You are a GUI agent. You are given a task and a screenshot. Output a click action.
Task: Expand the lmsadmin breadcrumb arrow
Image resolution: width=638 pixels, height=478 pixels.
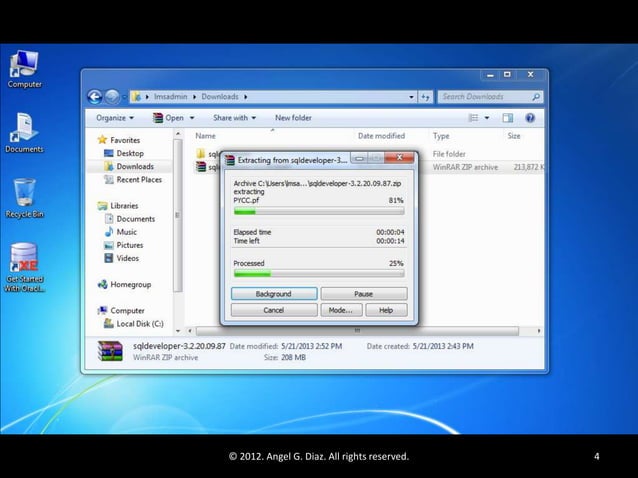point(194,97)
